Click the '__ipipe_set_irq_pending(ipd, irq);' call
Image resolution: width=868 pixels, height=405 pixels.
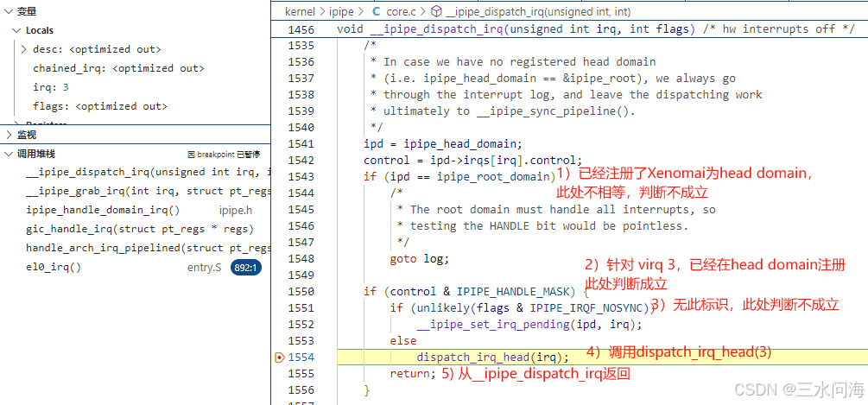(529, 324)
